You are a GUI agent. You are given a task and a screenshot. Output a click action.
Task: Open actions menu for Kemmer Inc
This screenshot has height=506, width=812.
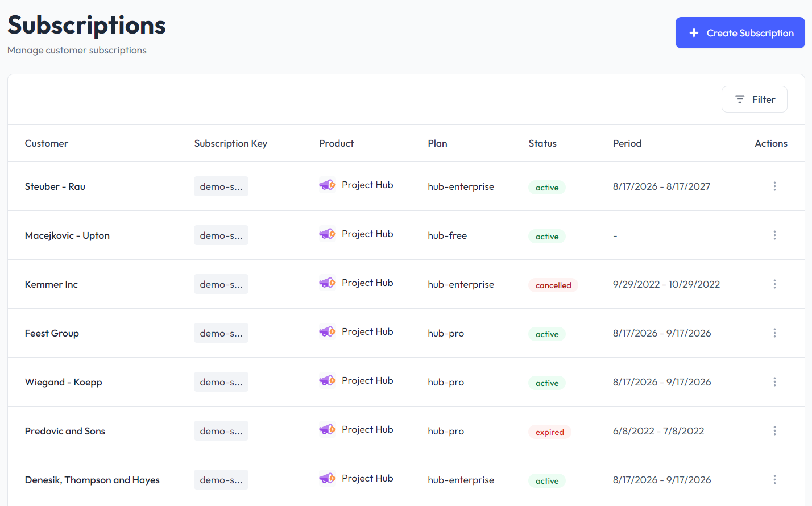click(774, 284)
